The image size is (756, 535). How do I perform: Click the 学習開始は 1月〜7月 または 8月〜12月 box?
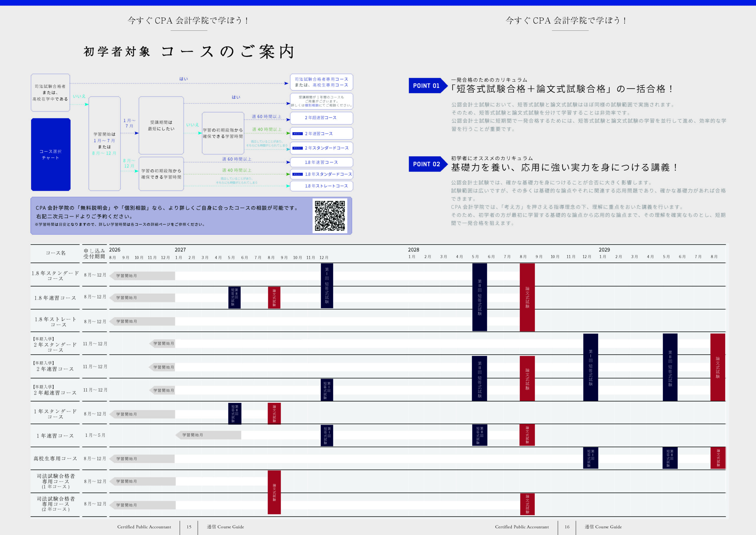pos(104,144)
